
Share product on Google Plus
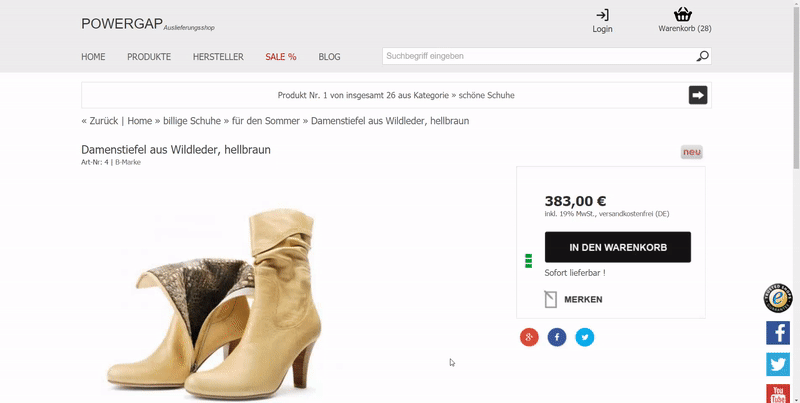click(529, 337)
